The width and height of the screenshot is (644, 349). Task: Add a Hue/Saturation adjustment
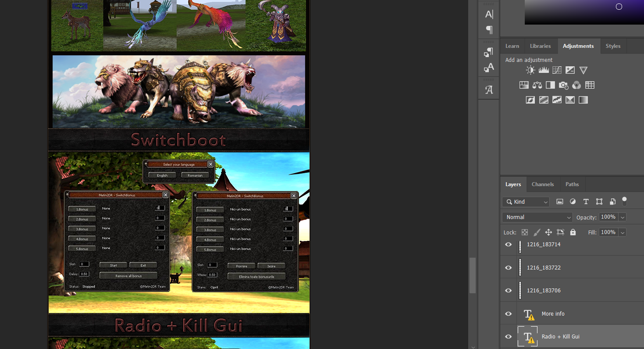click(x=524, y=85)
